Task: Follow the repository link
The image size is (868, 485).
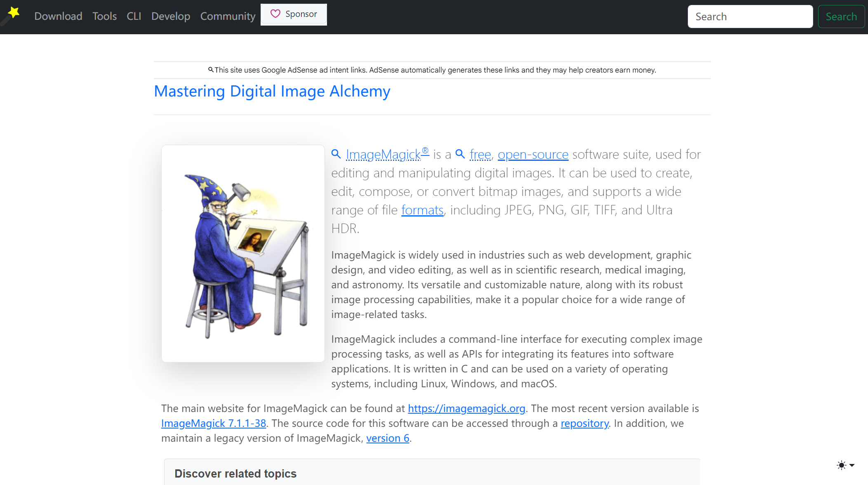Action: click(584, 423)
